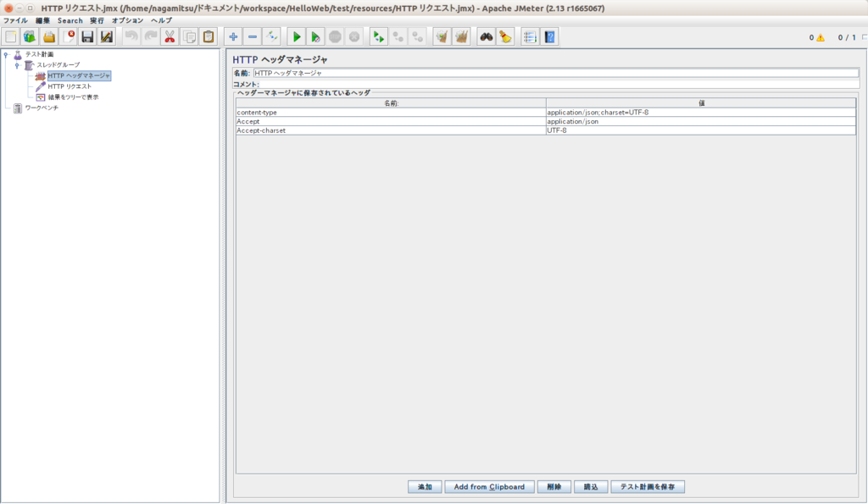The height and width of the screenshot is (504, 868).
Task: Click テスト計画を保存 button
Action: tap(647, 487)
